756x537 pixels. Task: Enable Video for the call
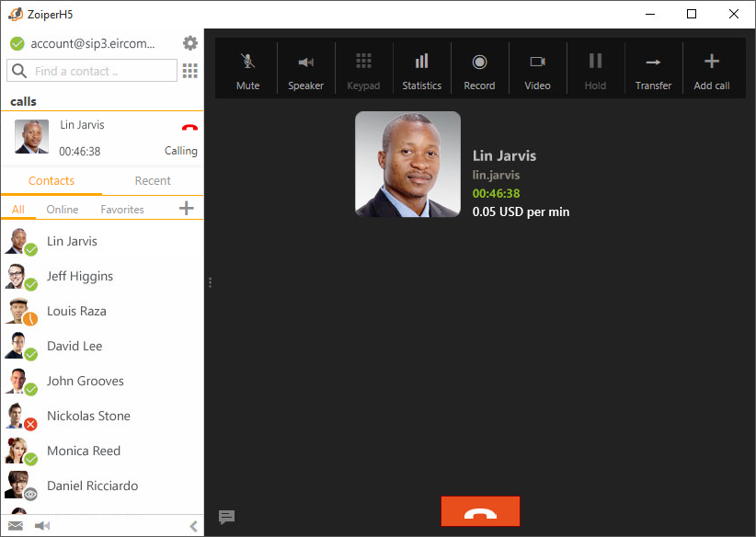coord(537,70)
